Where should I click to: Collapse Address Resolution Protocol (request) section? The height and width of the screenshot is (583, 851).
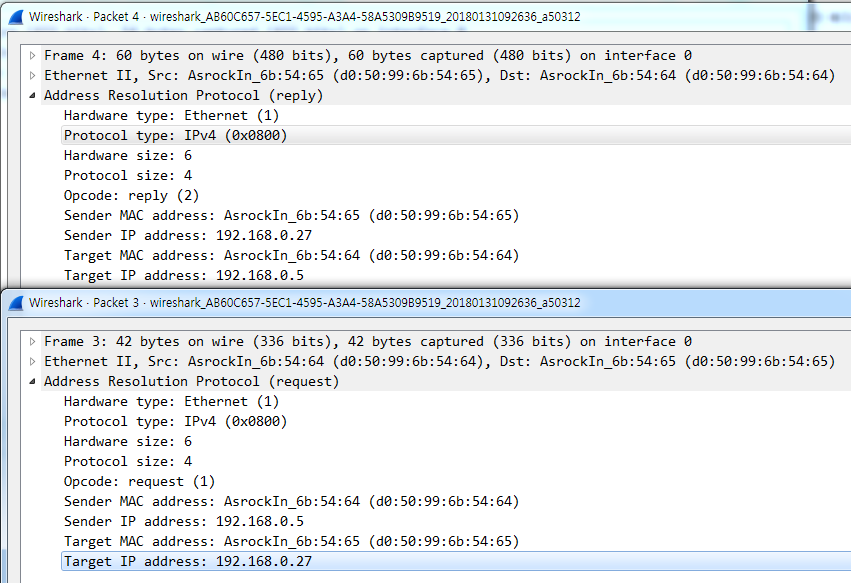click(33, 382)
